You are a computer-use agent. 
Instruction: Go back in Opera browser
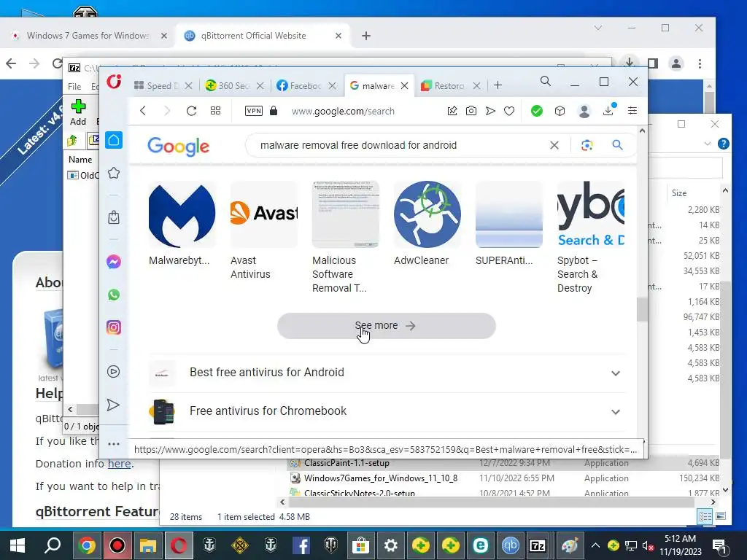coord(143,111)
